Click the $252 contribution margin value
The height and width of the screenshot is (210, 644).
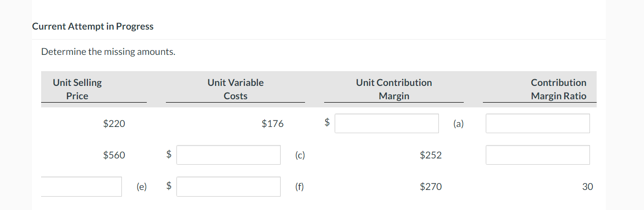[430, 155]
